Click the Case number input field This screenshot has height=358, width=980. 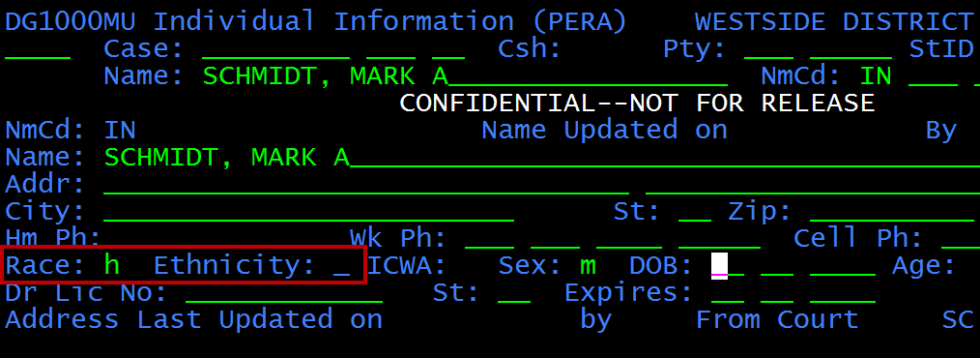tap(275, 48)
